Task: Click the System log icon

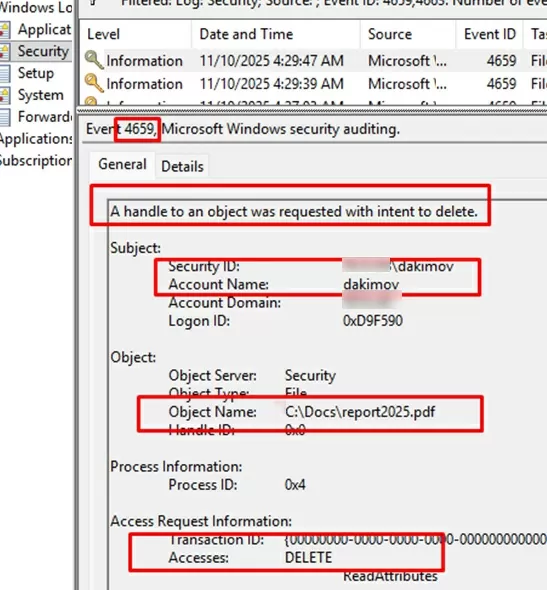Action: [5, 95]
